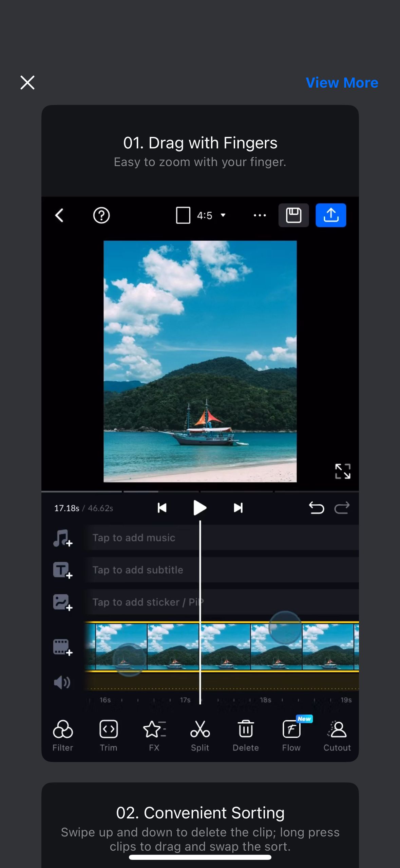The width and height of the screenshot is (400, 868).
Task: Save the project draft
Action: point(293,215)
